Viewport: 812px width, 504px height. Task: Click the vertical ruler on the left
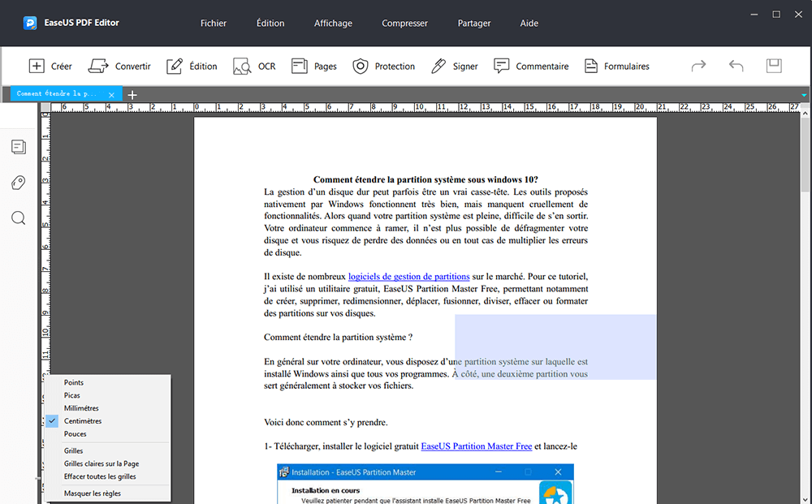[x=45, y=243]
